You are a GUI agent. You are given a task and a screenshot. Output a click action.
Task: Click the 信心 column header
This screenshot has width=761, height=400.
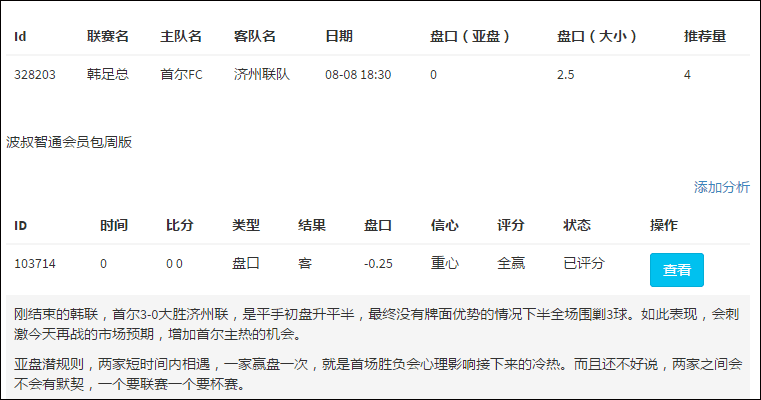445,225
